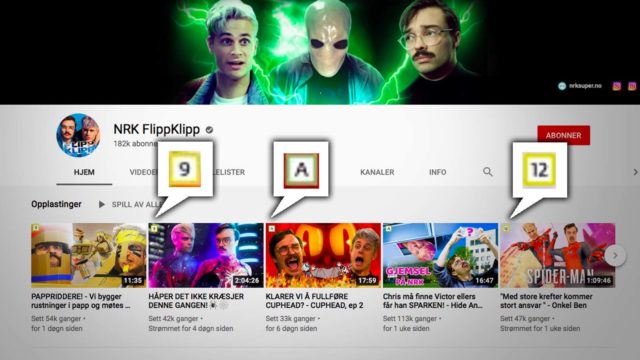Click the Spill av alle link

[136, 204]
